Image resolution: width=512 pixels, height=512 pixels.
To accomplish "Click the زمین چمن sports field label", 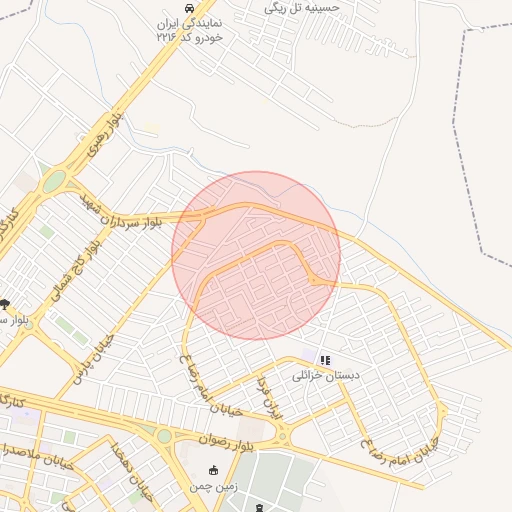I will (213, 486).
